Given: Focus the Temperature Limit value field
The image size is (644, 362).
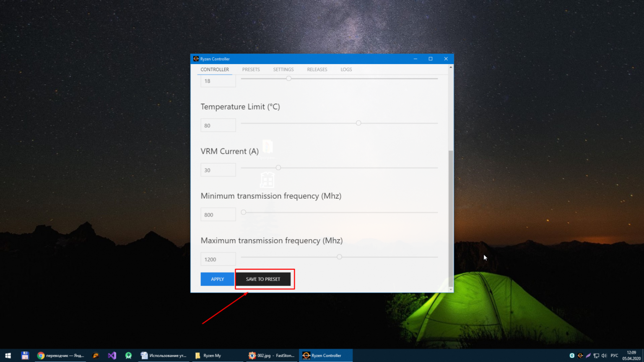Looking at the screenshot, I should 218,125.
